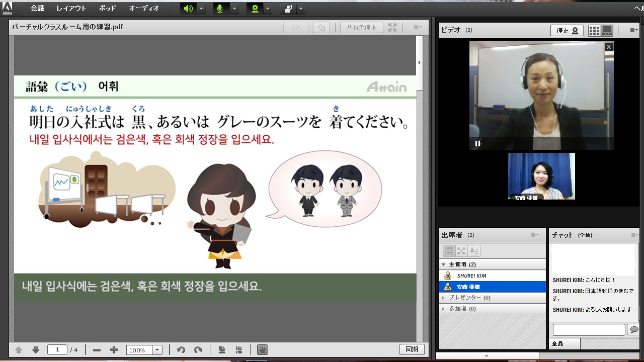Open the microphone options dropdown arrow

(234, 9)
